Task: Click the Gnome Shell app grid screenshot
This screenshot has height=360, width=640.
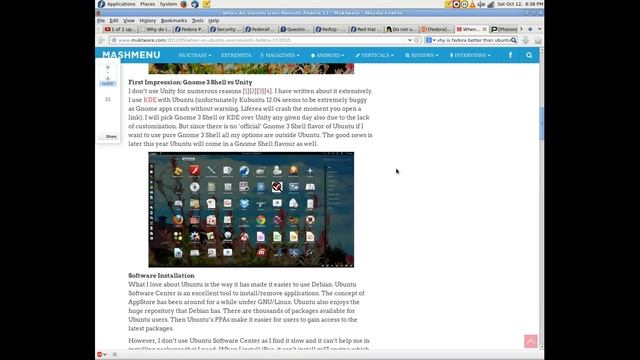Action: coord(251,209)
